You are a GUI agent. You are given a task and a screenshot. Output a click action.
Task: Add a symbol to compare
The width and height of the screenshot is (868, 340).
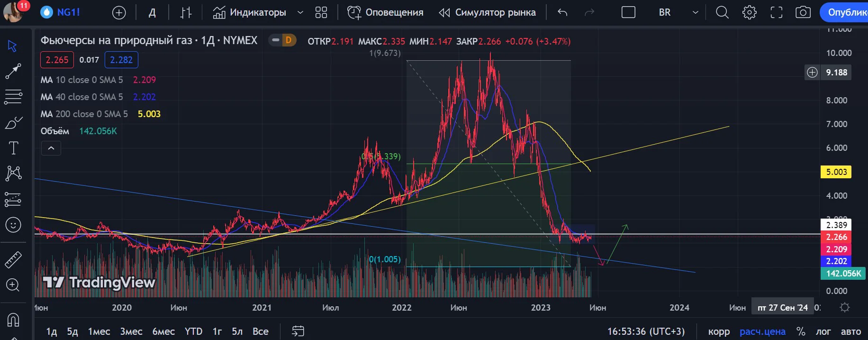click(x=119, y=13)
